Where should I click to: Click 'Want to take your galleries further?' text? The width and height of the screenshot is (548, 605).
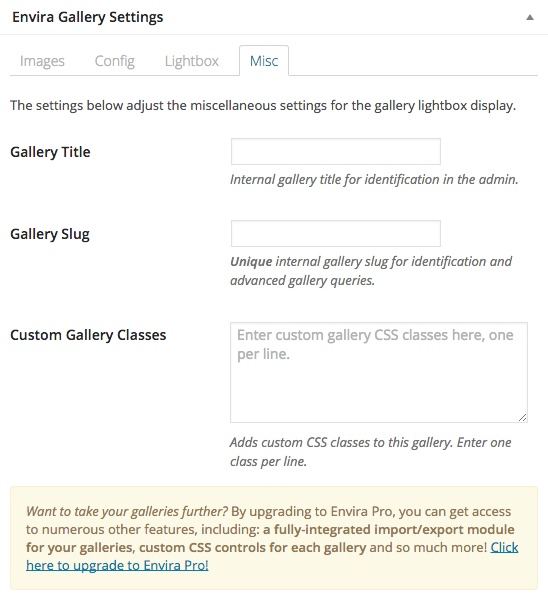click(x=127, y=511)
